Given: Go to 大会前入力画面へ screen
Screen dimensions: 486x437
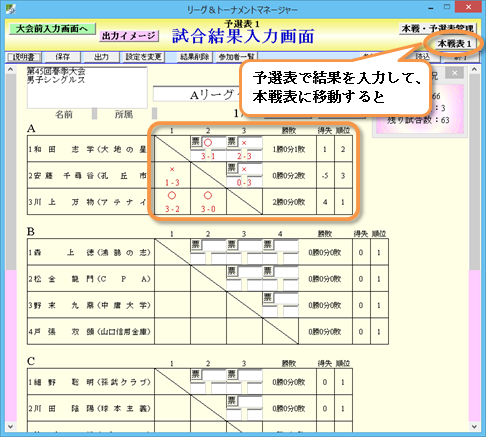Looking at the screenshot, I should point(52,29).
